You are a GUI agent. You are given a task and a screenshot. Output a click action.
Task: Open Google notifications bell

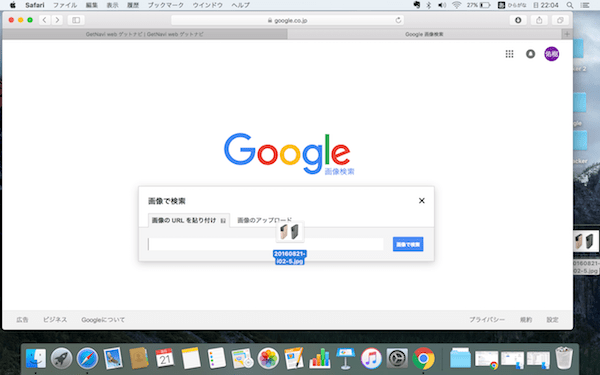click(x=530, y=54)
